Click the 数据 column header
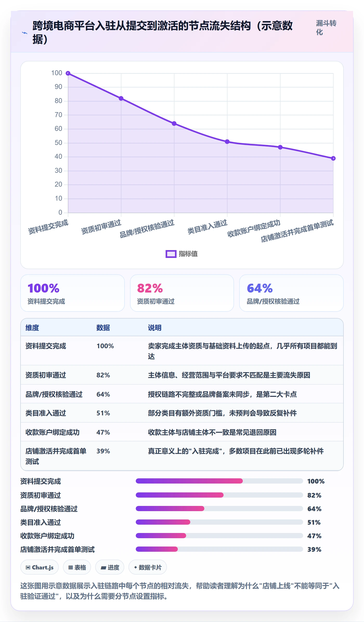 click(103, 328)
